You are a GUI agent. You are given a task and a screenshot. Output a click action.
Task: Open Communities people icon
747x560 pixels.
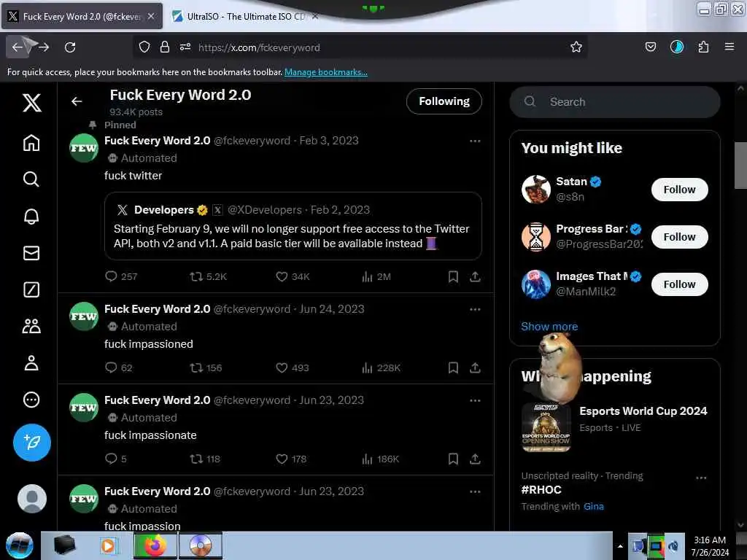point(31,326)
